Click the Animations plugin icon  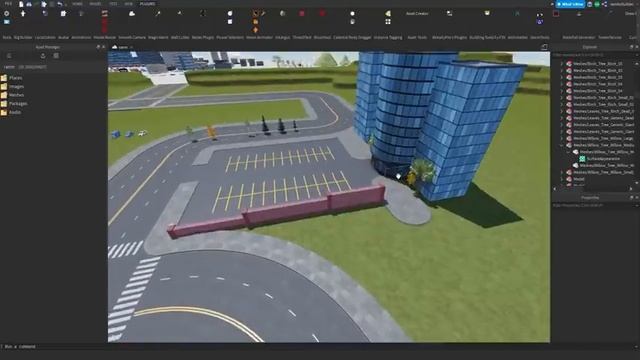(x=81, y=13)
